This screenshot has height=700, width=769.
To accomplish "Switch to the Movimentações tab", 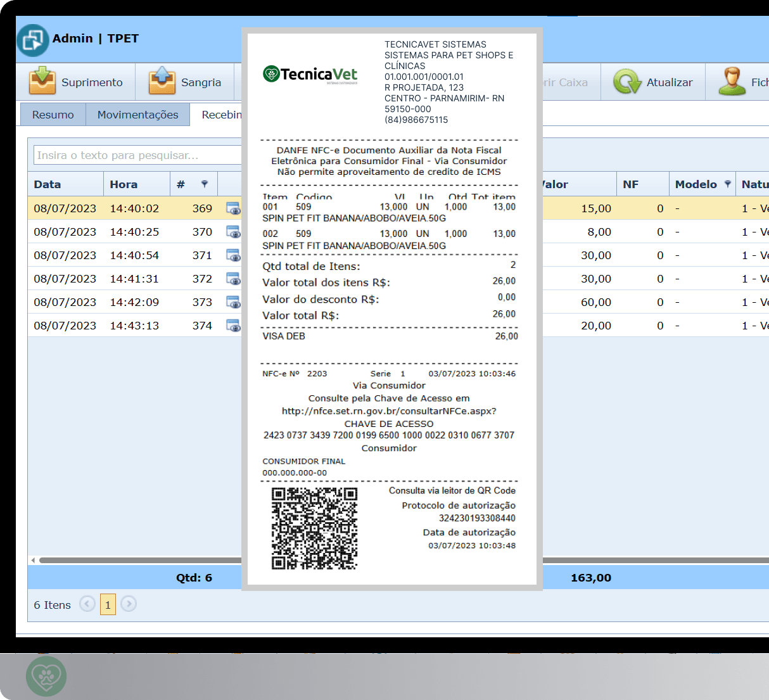I will pos(137,114).
